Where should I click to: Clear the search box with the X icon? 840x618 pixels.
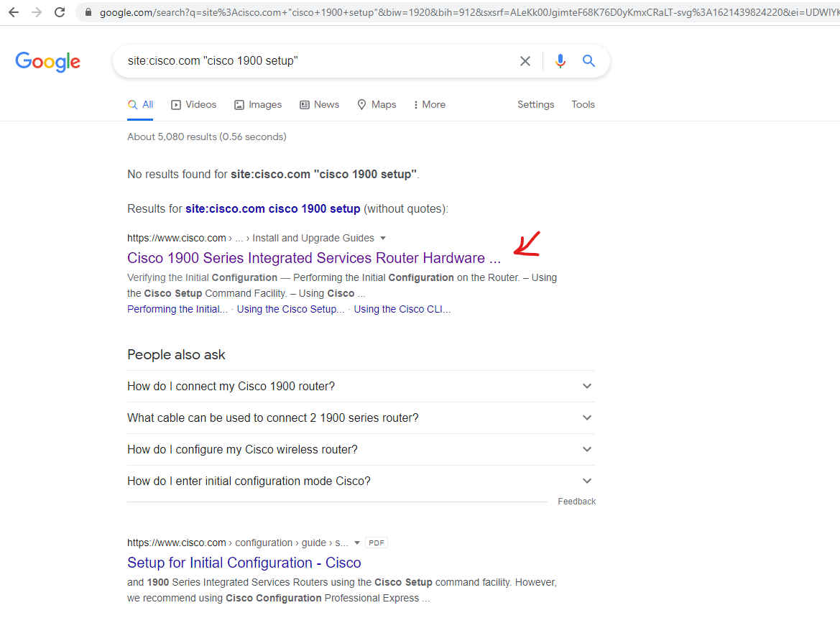coord(525,61)
